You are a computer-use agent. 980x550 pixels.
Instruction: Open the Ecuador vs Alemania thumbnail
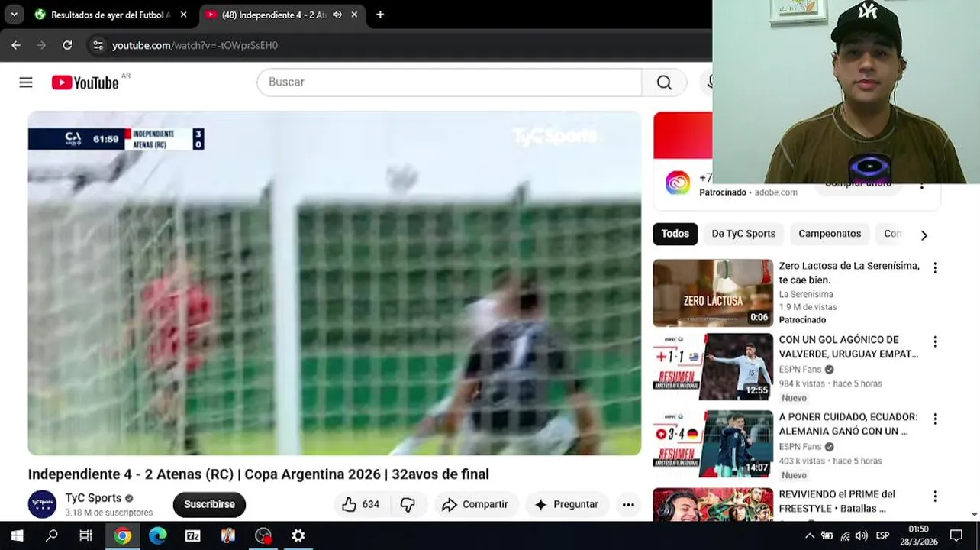pyautogui.click(x=713, y=444)
